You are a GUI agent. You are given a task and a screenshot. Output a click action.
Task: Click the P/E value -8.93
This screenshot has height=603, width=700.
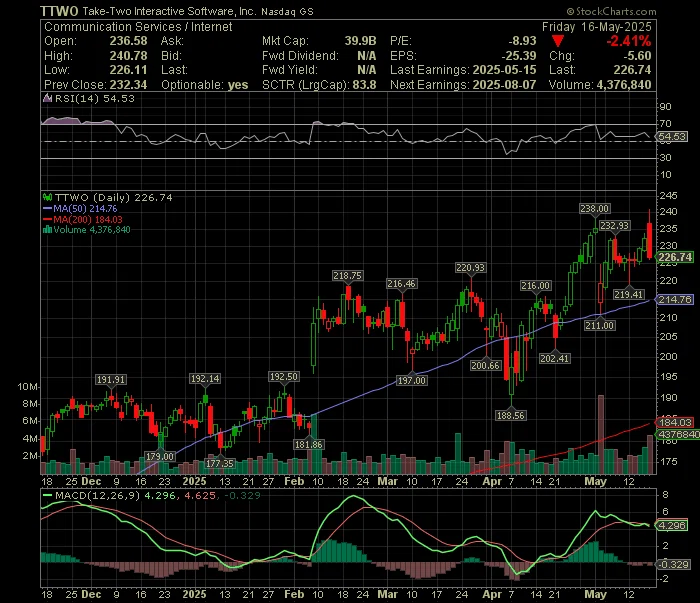(x=522, y=41)
